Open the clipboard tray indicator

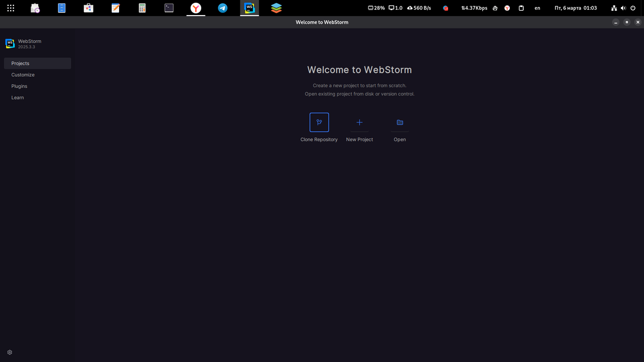[x=521, y=8]
